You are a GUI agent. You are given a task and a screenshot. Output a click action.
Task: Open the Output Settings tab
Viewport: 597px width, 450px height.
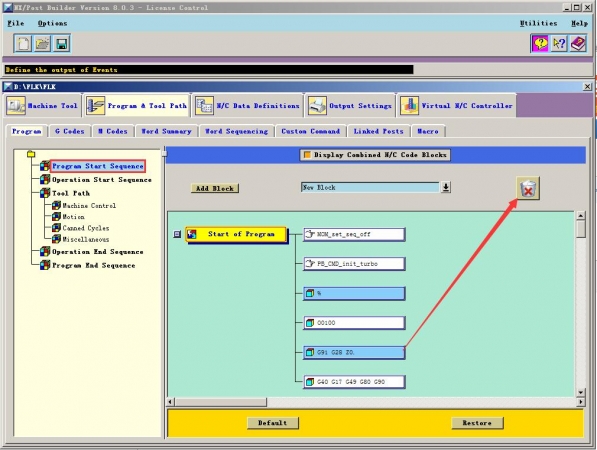tap(350, 106)
